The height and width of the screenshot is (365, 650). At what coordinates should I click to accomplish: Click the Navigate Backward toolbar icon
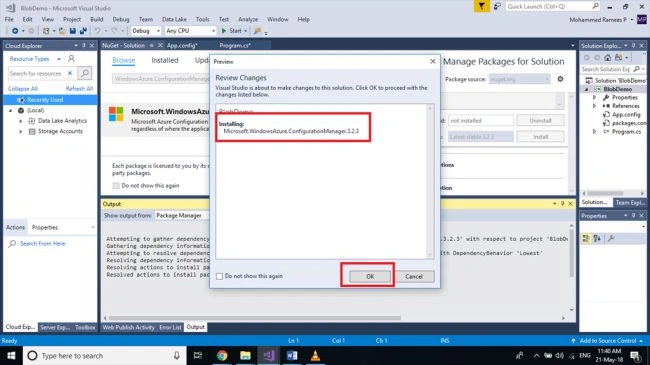[15, 31]
